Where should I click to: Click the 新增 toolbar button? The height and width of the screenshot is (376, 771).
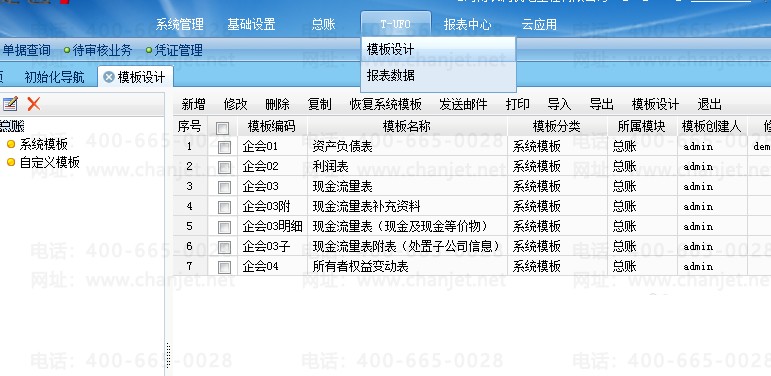(x=193, y=104)
